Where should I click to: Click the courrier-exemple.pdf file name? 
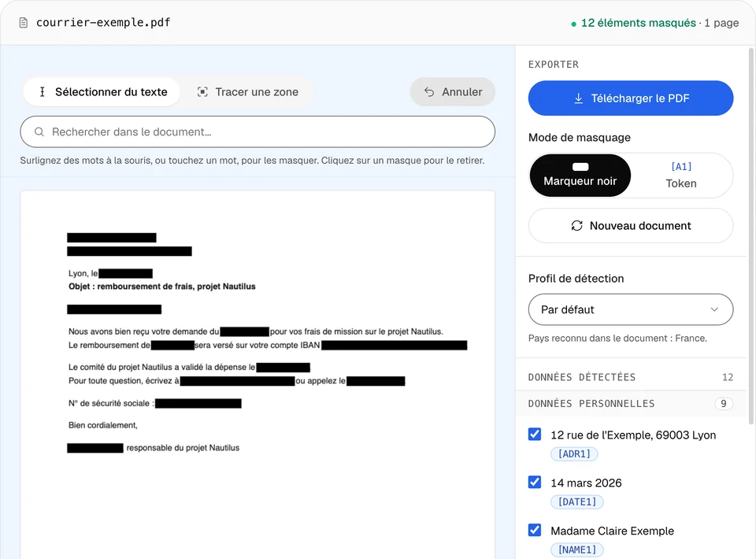[x=103, y=23]
